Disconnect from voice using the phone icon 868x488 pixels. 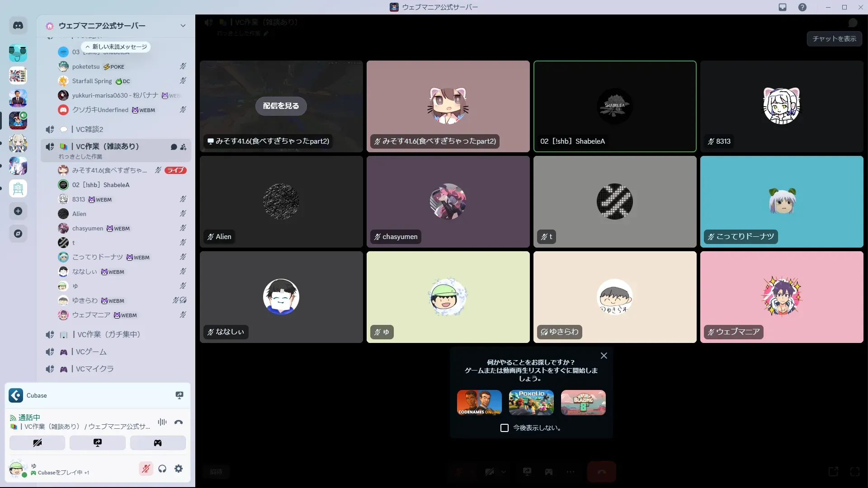pos(179,422)
